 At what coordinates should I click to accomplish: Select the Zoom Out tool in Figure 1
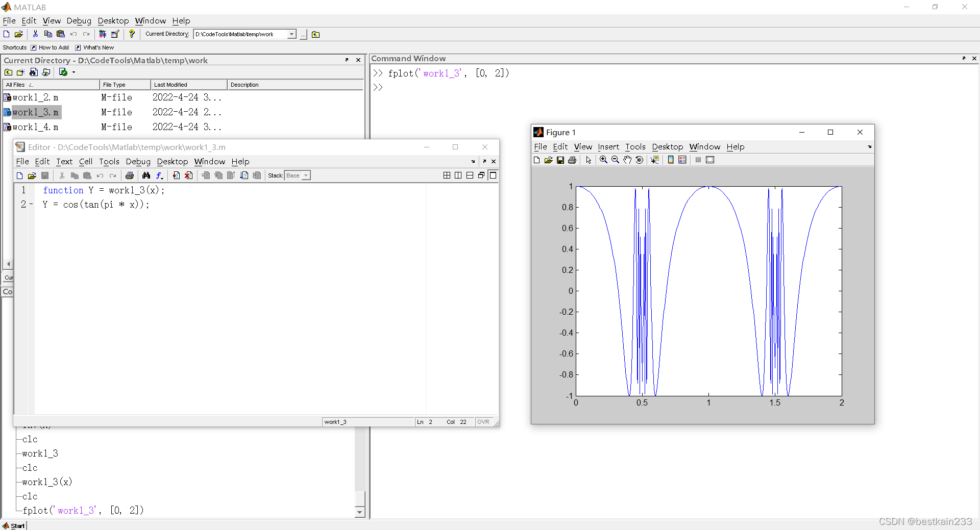point(615,160)
